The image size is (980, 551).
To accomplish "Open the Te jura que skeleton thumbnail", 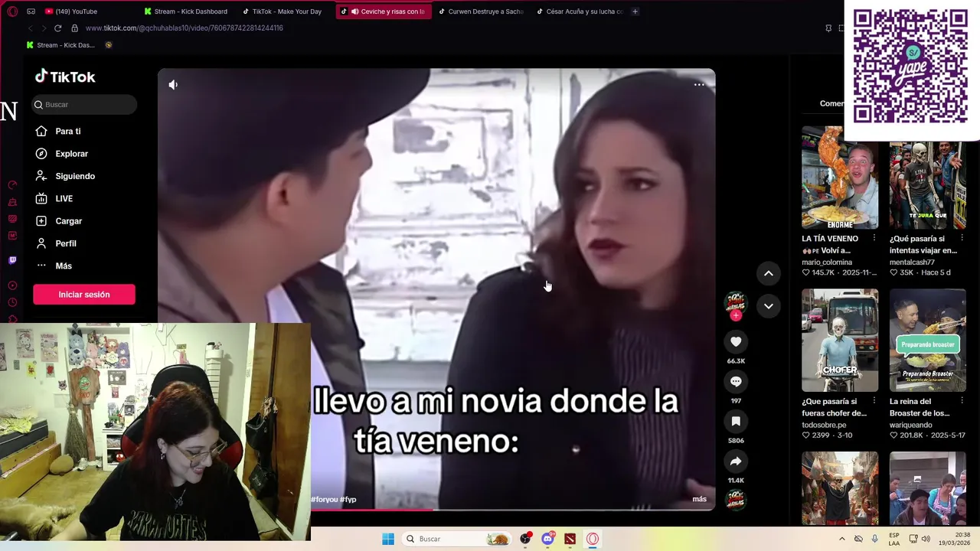I will pyautogui.click(x=927, y=185).
